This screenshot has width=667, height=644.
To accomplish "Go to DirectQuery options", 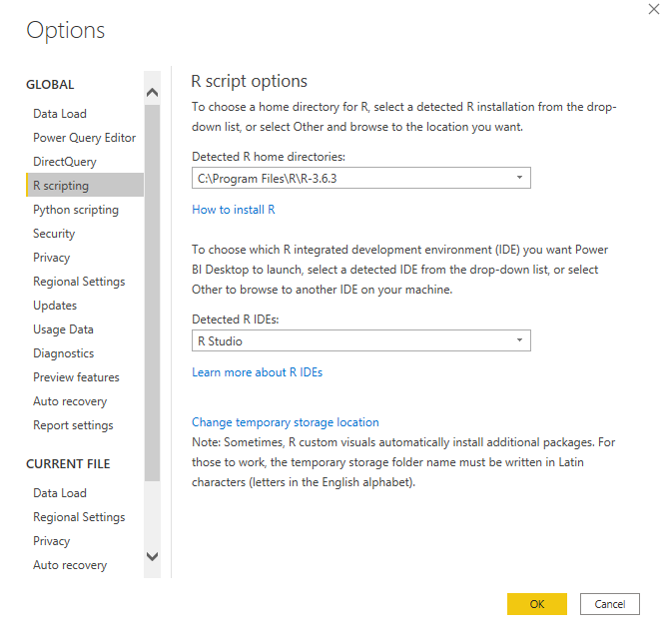I will (65, 162).
